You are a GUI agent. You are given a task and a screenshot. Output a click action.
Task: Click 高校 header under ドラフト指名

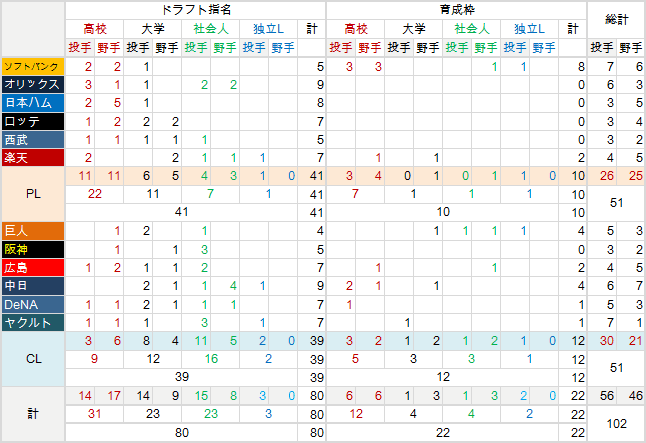94,29
